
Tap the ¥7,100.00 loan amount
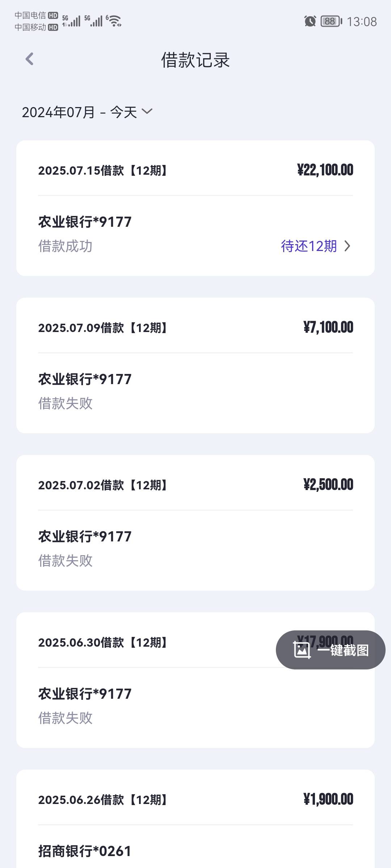tap(328, 327)
